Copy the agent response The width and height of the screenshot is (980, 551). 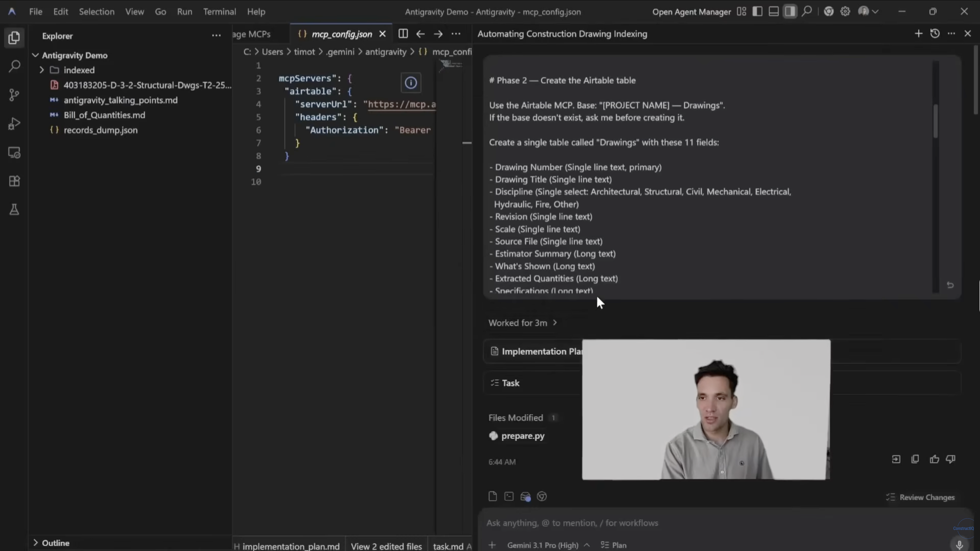915,459
